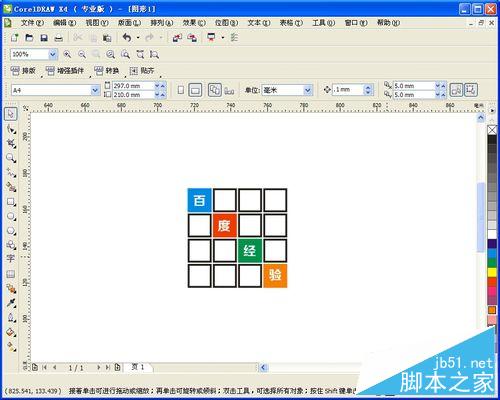Open the 编辑 (Edit) menu

point(64,23)
